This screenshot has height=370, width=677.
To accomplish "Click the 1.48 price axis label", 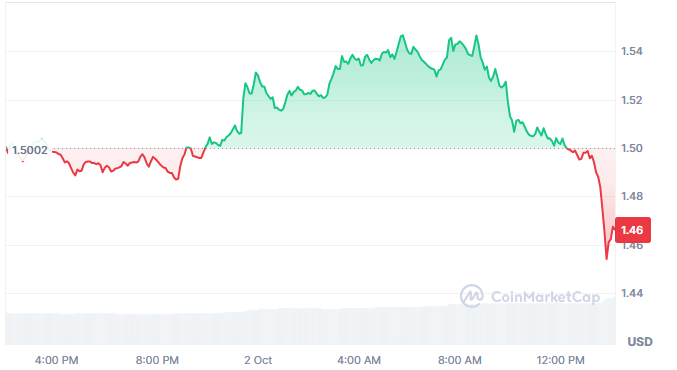I will click(632, 196).
